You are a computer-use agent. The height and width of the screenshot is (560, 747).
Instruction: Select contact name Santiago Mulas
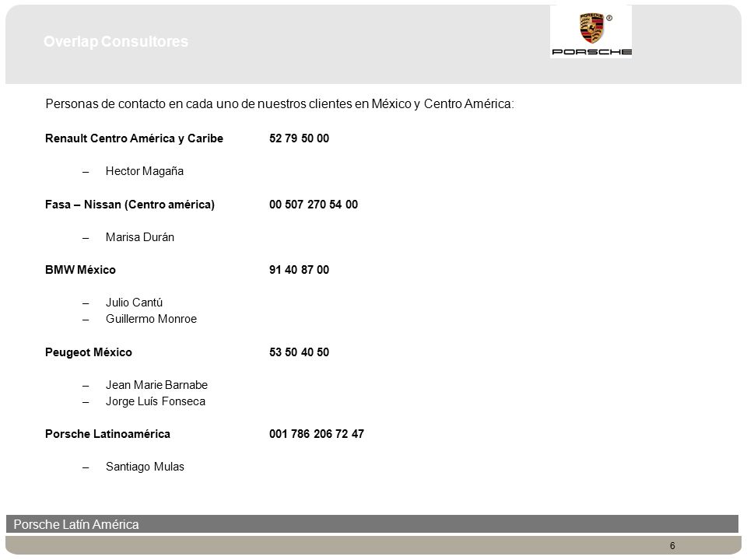tap(145, 467)
